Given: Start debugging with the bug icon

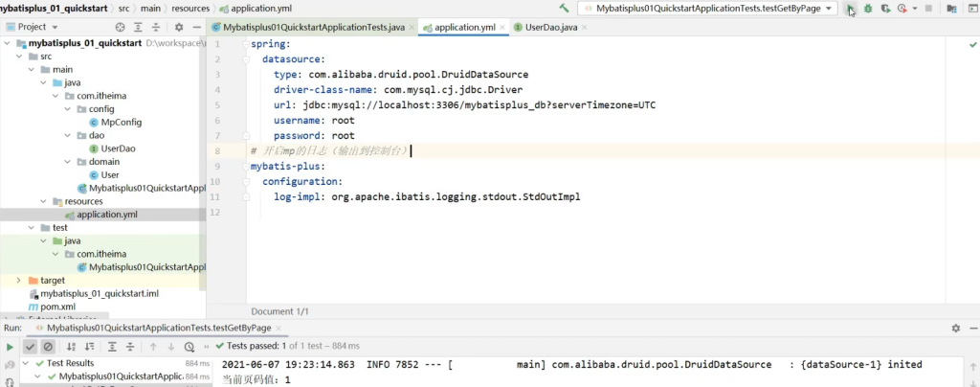Looking at the screenshot, I should (868, 9).
